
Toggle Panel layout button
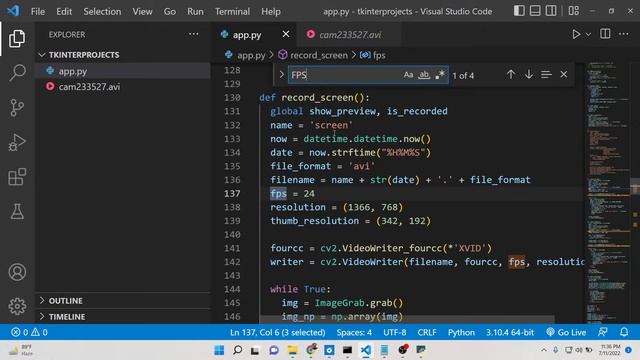click(535, 11)
